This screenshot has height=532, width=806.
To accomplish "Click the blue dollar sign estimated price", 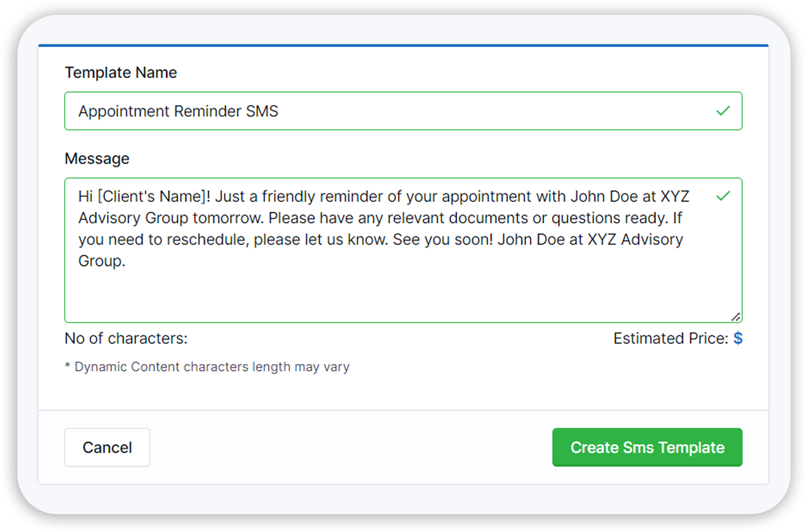I will tap(738, 338).
